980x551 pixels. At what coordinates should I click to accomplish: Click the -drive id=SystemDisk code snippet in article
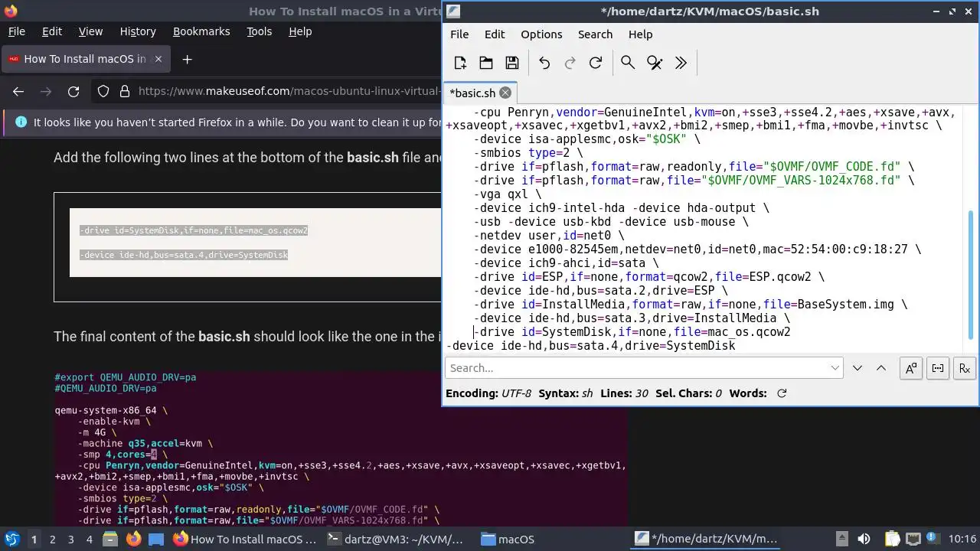tap(194, 230)
